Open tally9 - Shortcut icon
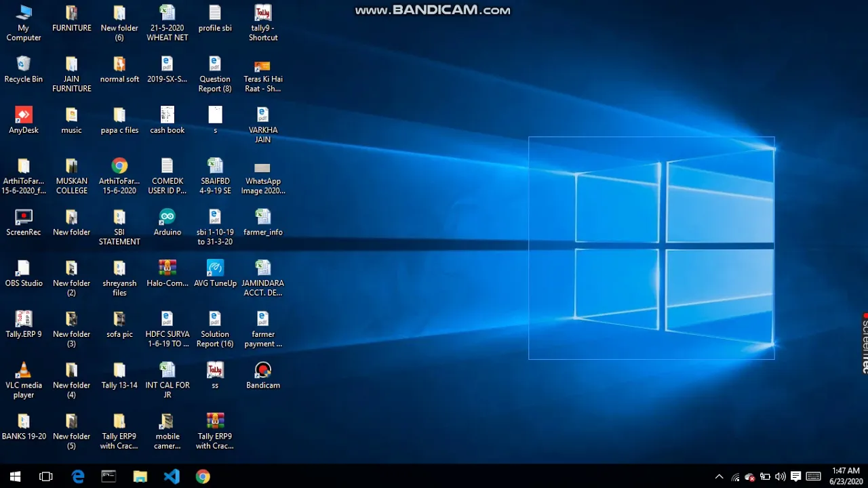 click(263, 23)
